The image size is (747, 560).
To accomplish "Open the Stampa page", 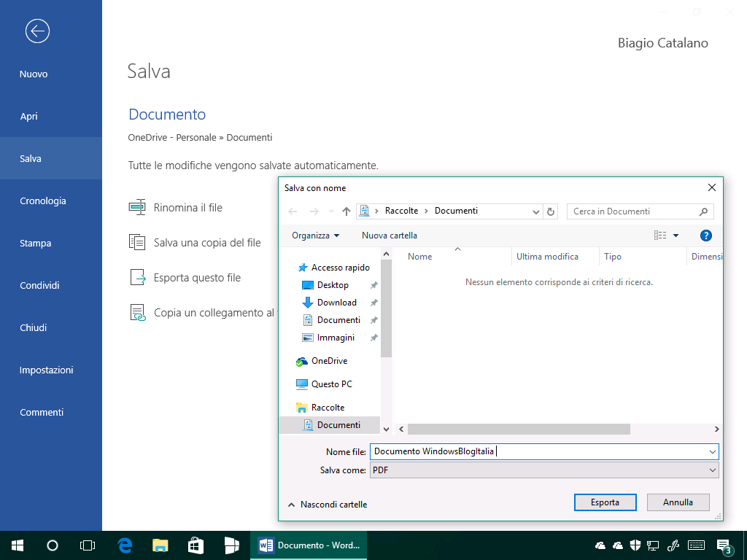I will tap(51, 243).
